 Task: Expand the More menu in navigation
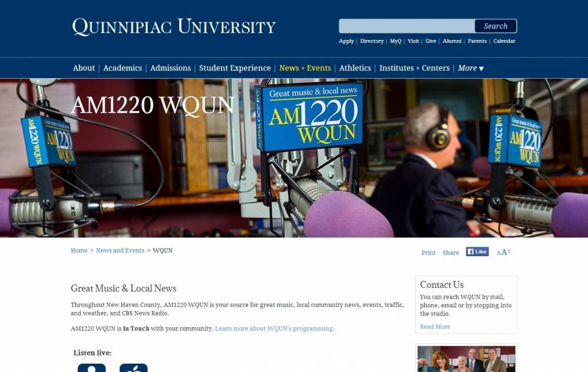coord(470,68)
